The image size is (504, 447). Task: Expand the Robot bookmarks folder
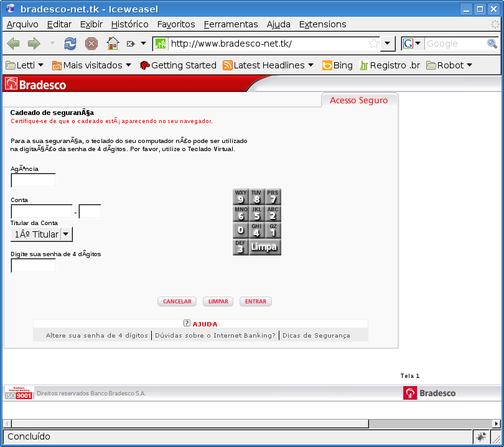[x=449, y=65]
